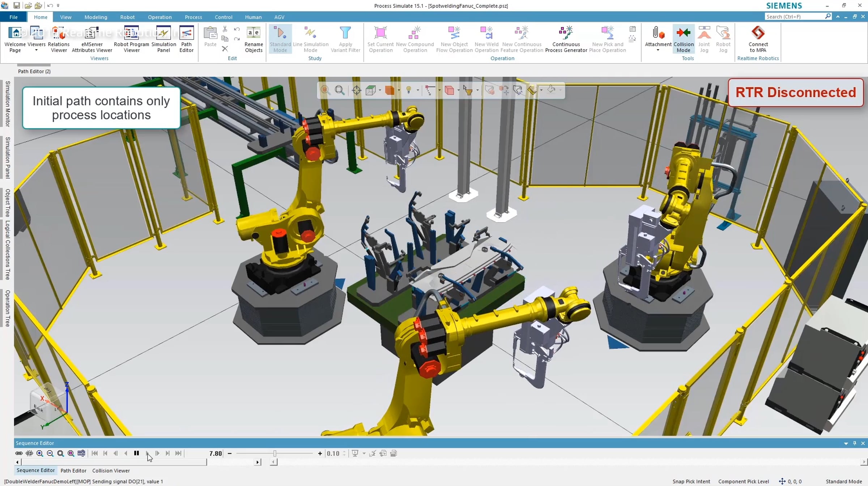The image size is (868, 486).
Task: Click Zoom In in Sequence Editor
Action: click(x=40, y=453)
